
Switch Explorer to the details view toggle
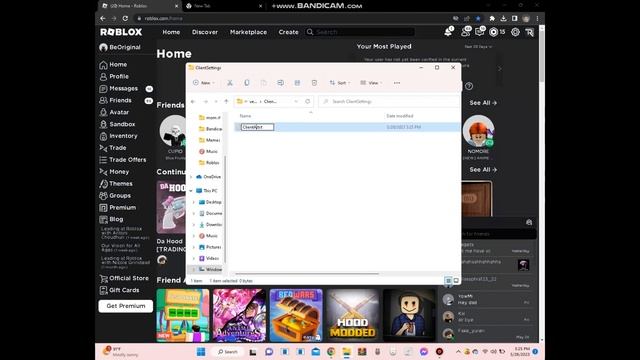point(448,280)
